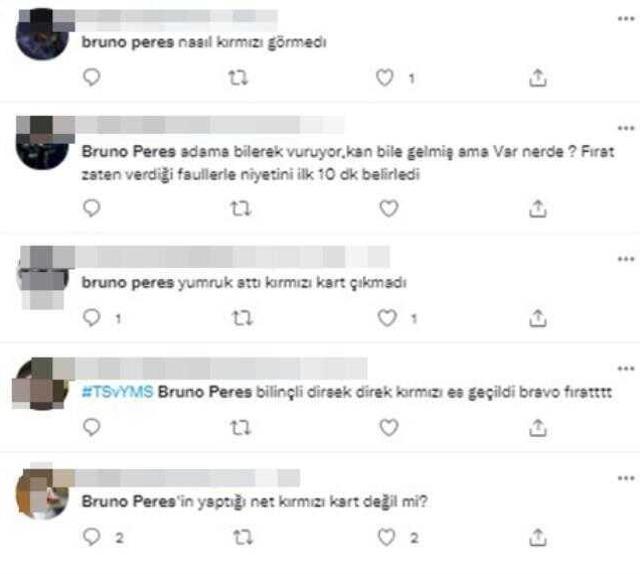Open more options on 'nasıl kırmızı görmedi' tweet
Viewport: 640px width, 574px height.
point(626,18)
